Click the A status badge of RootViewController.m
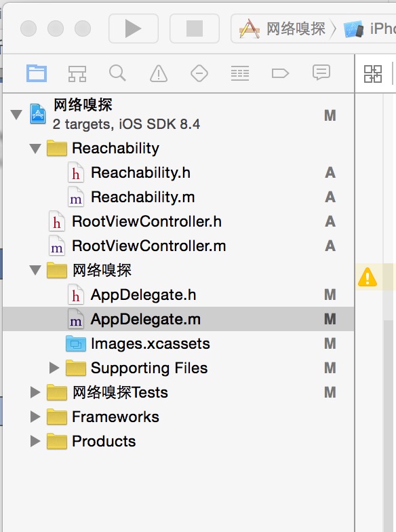396x532 pixels. tap(330, 246)
